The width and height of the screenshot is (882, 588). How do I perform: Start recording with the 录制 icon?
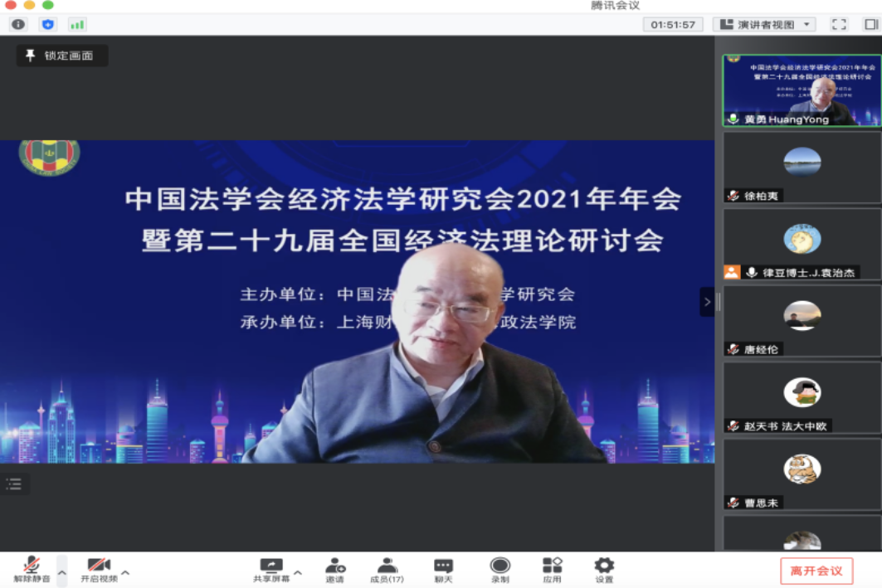click(x=499, y=570)
